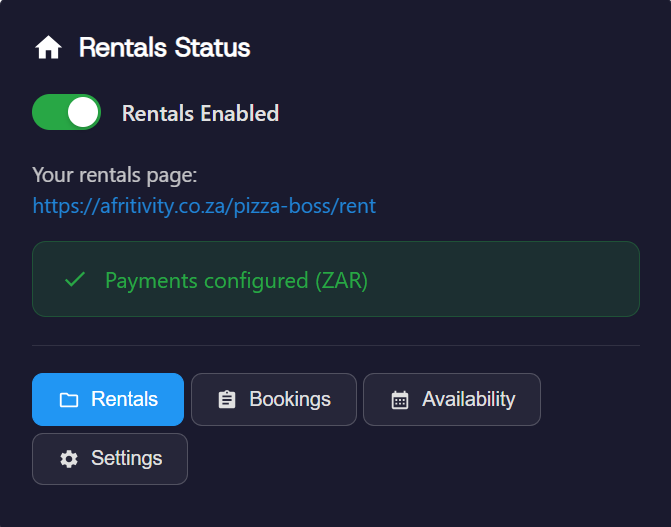Click the folder icon on Rentals tab
The height and width of the screenshot is (527, 671).
69,400
